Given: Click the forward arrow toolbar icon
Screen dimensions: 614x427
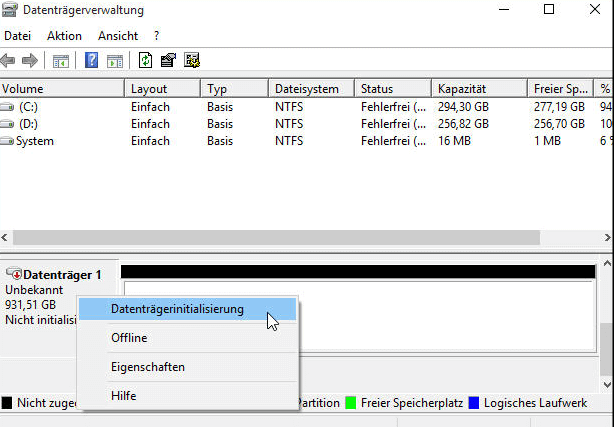Looking at the screenshot, I should [30, 60].
